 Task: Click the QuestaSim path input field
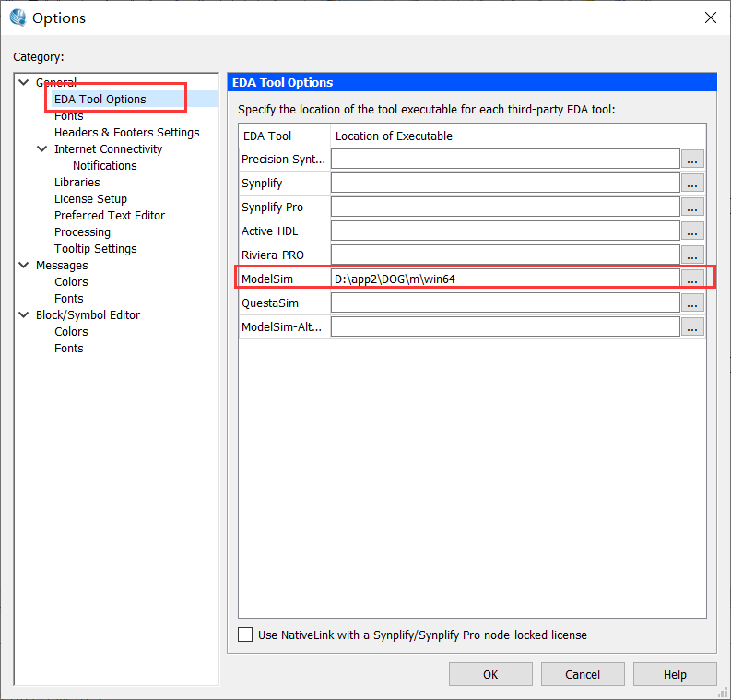(505, 303)
